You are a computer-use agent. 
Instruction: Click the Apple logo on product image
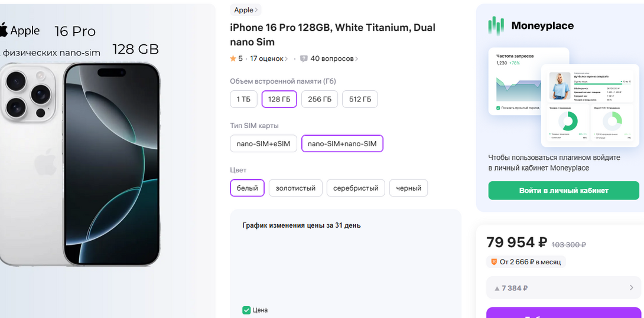click(x=4, y=31)
